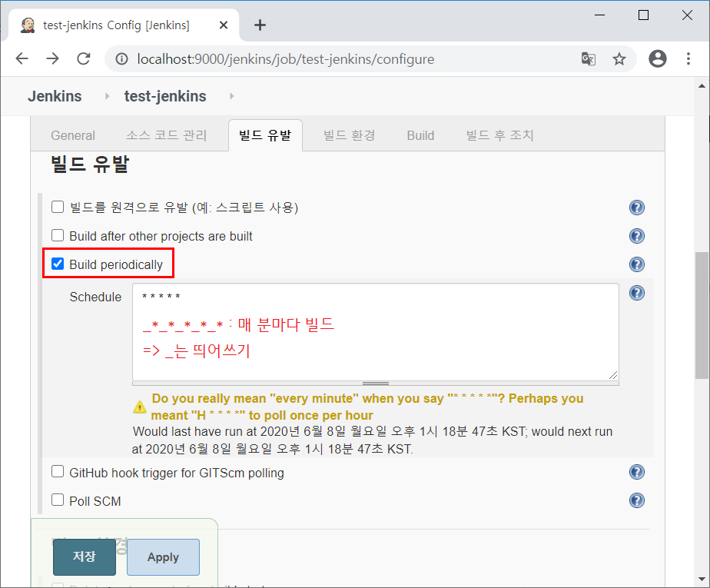
Task: Close the test-jenkins Config tab
Action: (224, 25)
